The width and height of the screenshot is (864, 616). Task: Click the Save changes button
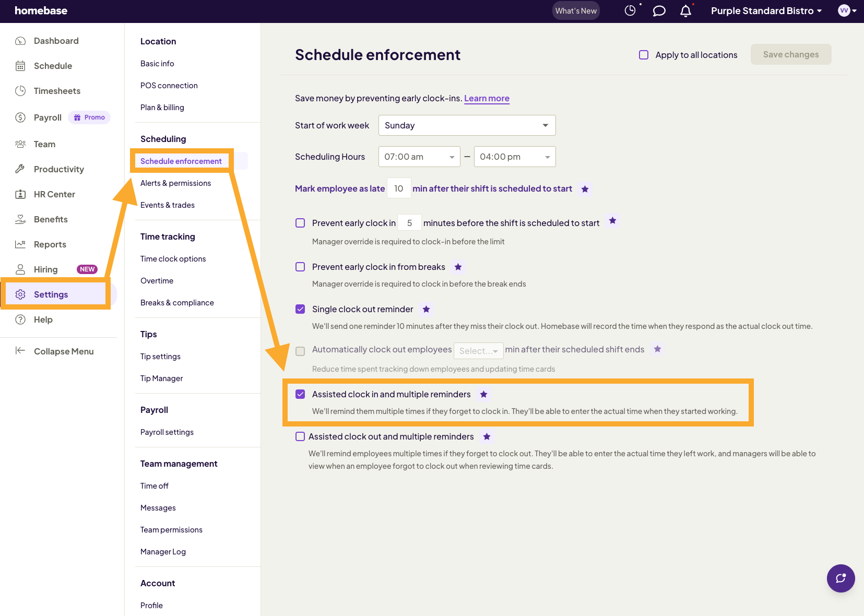pyautogui.click(x=791, y=54)
